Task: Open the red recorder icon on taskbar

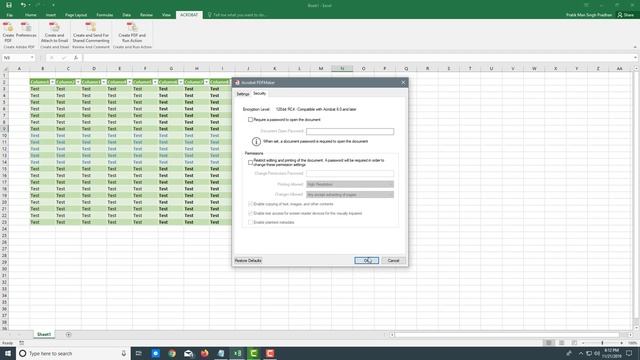Action: (x=270, y=353)
